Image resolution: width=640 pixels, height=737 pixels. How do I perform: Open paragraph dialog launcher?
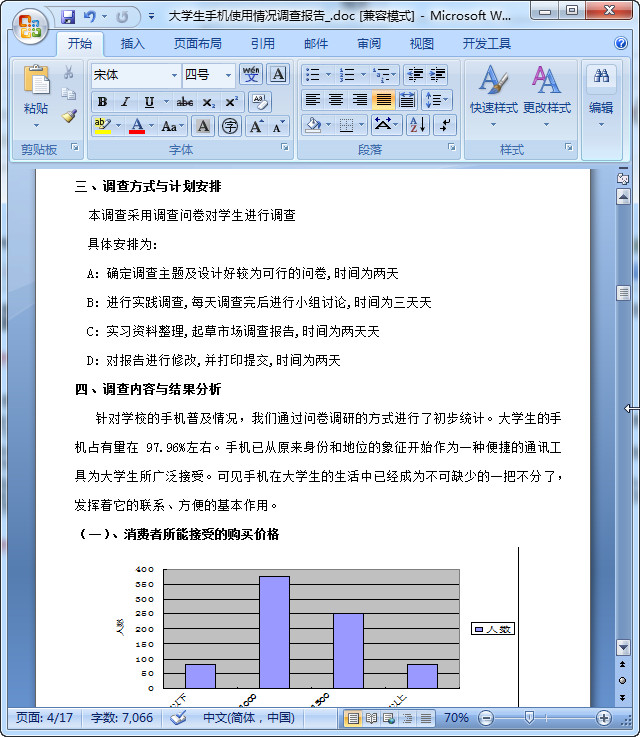(452, 147)
